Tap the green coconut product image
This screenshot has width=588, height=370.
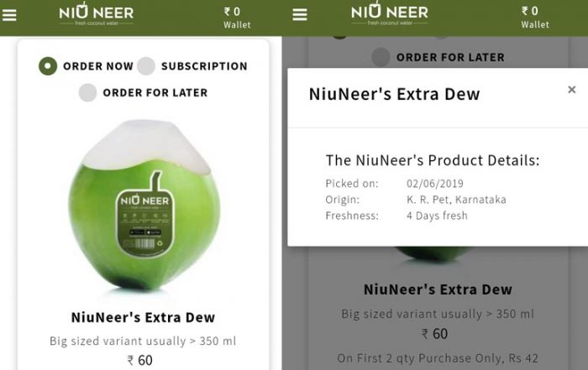click(x=144, y=205)
